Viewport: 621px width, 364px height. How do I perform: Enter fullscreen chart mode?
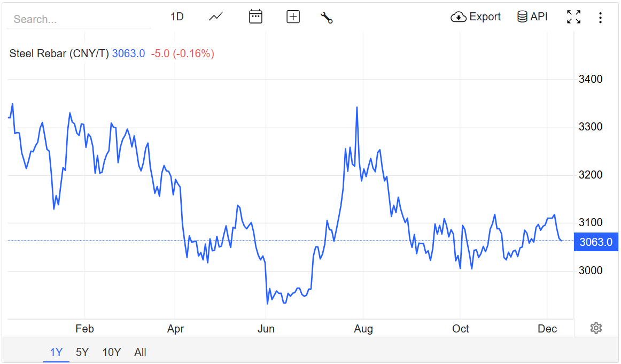[573, 17]
